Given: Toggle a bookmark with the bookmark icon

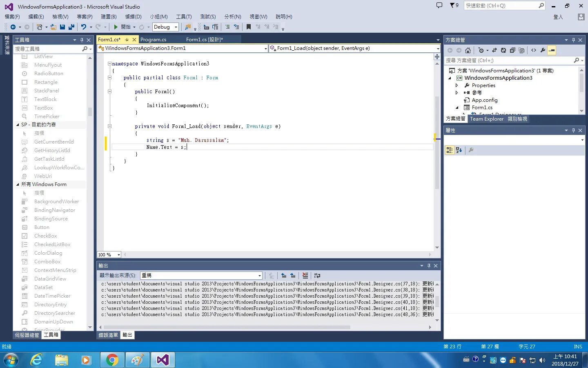Looking at the screenshot, I should coord(248,27).
